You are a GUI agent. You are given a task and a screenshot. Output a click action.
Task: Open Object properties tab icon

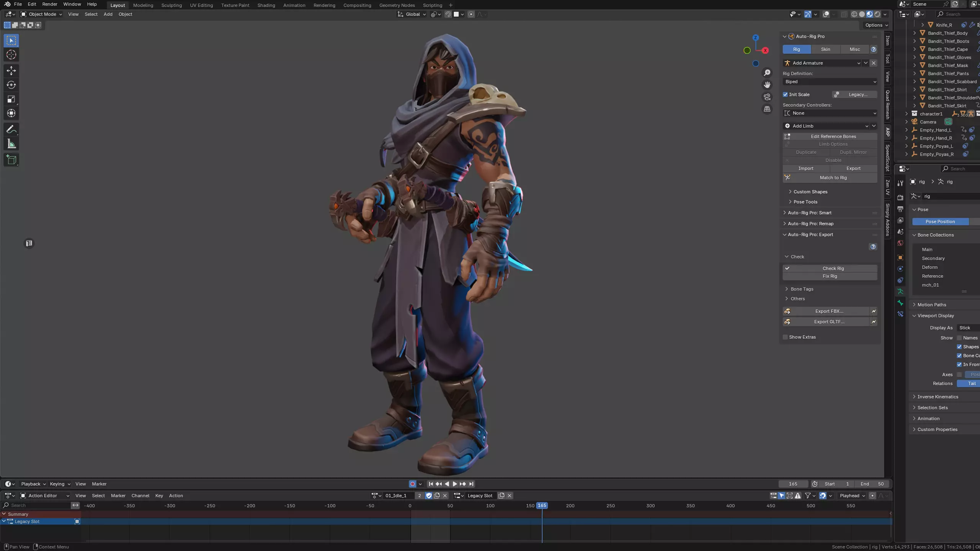900,258
